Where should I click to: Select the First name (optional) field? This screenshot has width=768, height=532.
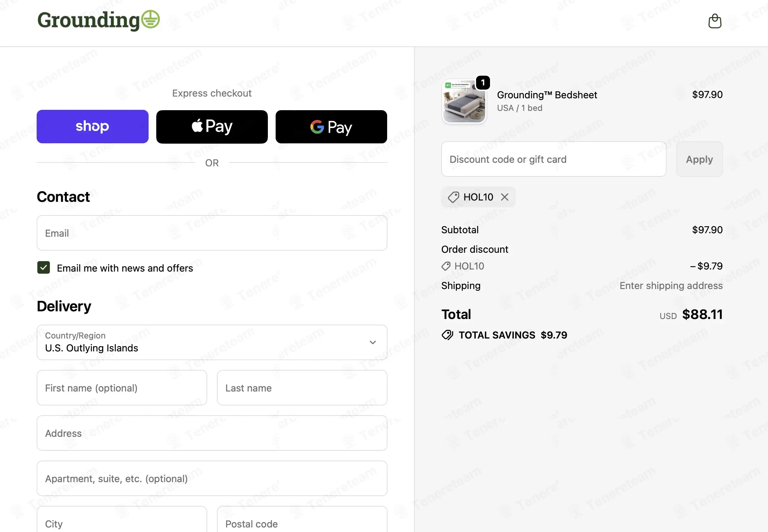(x=122, y=388)
